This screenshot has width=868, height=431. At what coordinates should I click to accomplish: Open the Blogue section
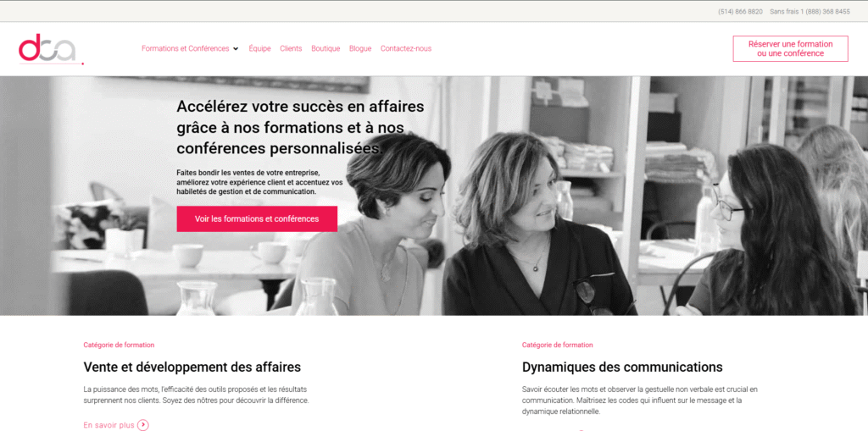pos(360,48)
